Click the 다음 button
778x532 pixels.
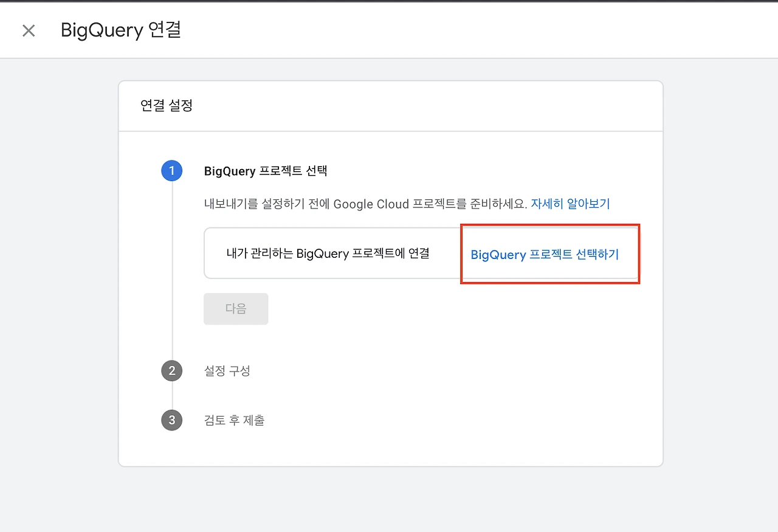(236, 309)
